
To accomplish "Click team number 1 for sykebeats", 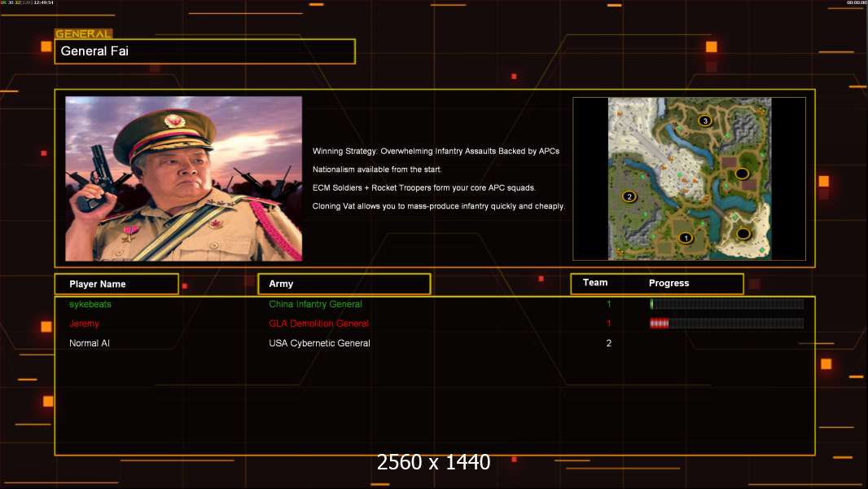I will tap(608, 304).
